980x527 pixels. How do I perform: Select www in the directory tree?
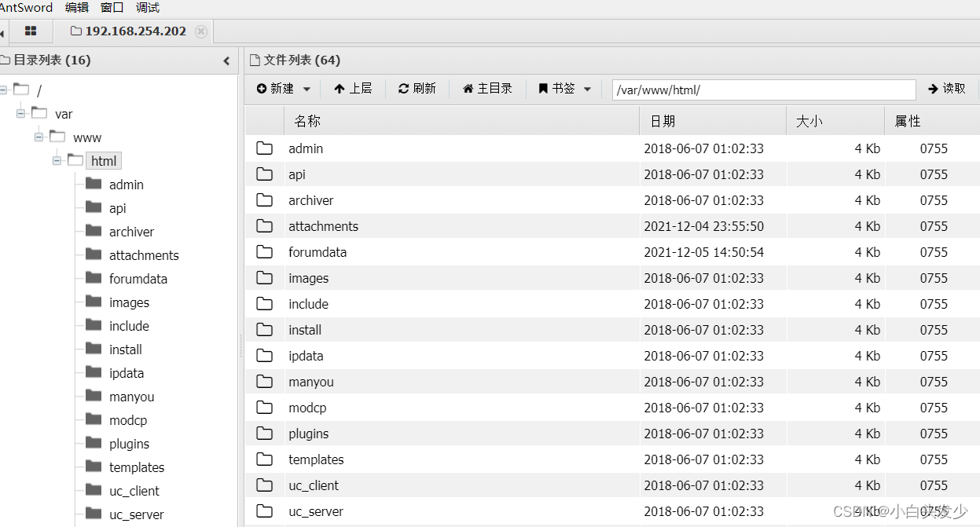coord(87,137)
